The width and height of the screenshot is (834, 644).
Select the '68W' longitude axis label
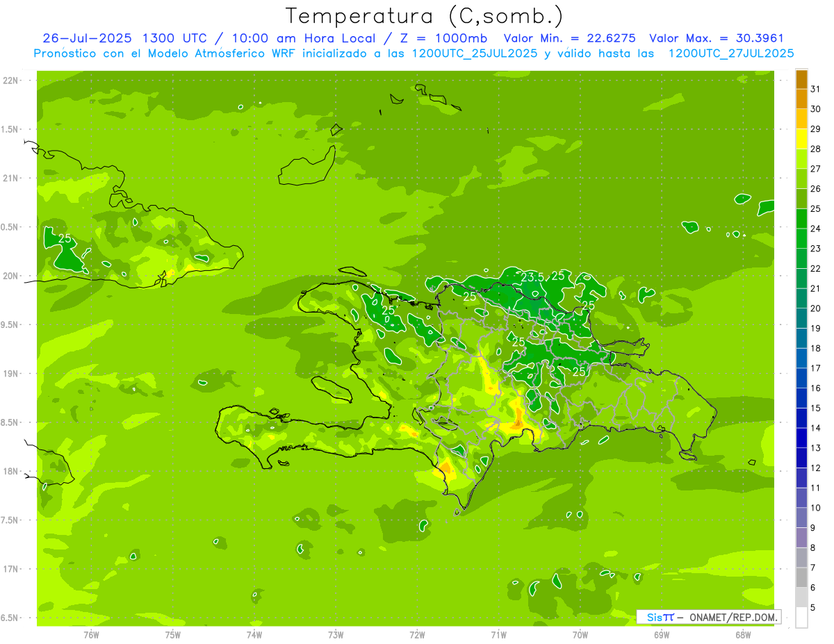click(x=743, y=635)
